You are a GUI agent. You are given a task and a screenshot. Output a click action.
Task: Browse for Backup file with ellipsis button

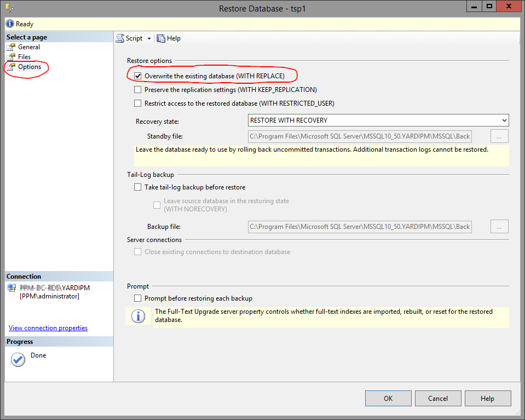(499, 226)
